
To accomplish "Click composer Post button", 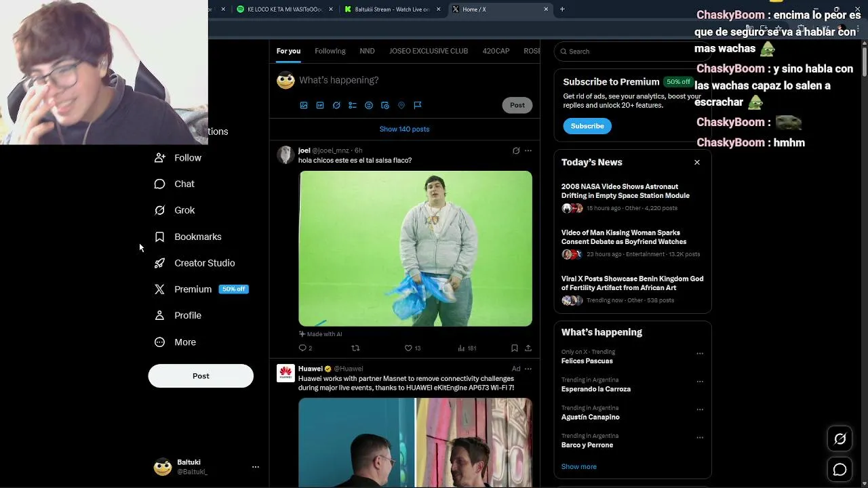I will pyautogui.click(x=517, y=105).
